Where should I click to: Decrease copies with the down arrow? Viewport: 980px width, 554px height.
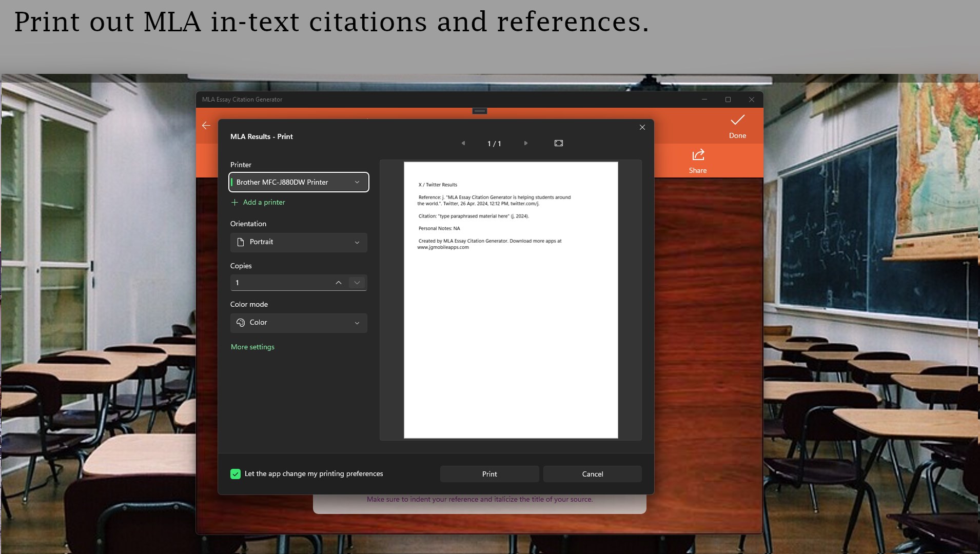357,283
